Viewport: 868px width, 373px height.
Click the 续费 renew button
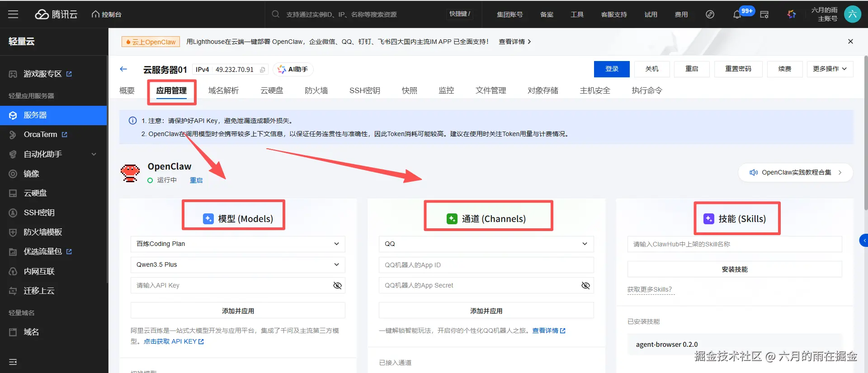tap(785, 69)
